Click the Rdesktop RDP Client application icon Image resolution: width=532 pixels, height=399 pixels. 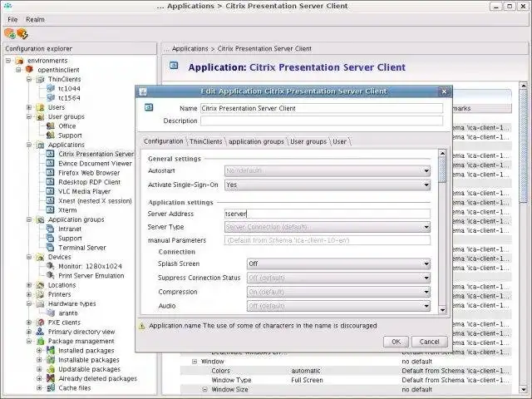(50, 182)
